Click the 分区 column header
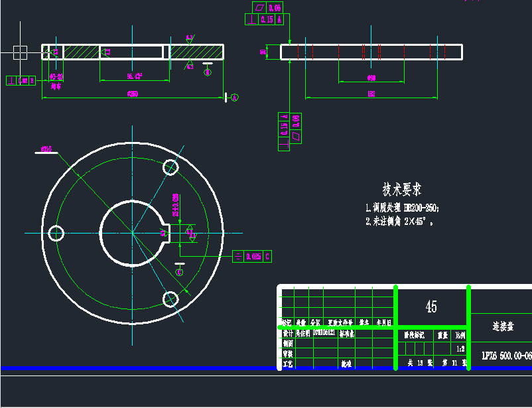The image size is (532, 408). [x=316, y=322]
